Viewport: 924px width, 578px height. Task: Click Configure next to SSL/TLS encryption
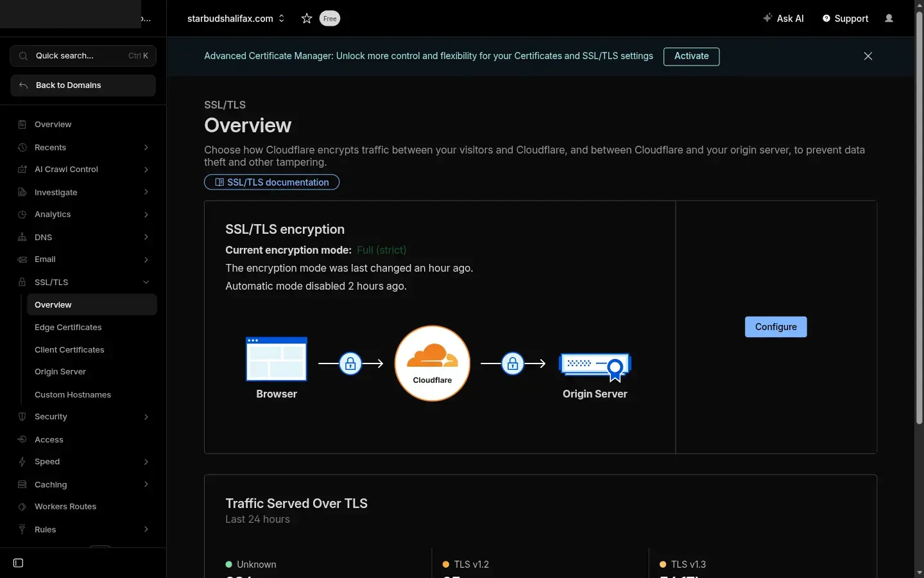click(x=775, y=327)
